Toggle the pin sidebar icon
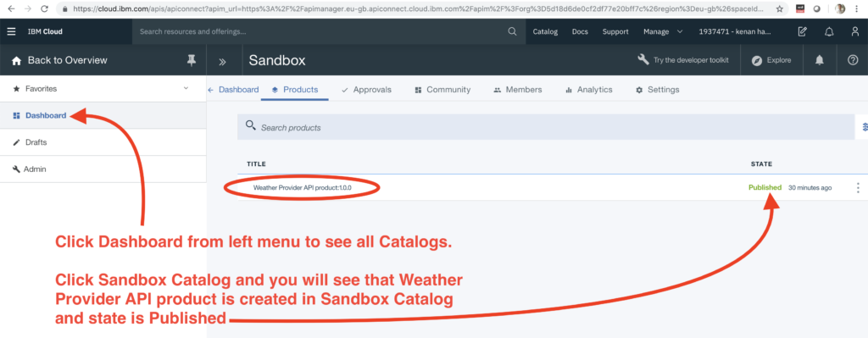Screen dimensions: 868x338 (x=192, y=60)
